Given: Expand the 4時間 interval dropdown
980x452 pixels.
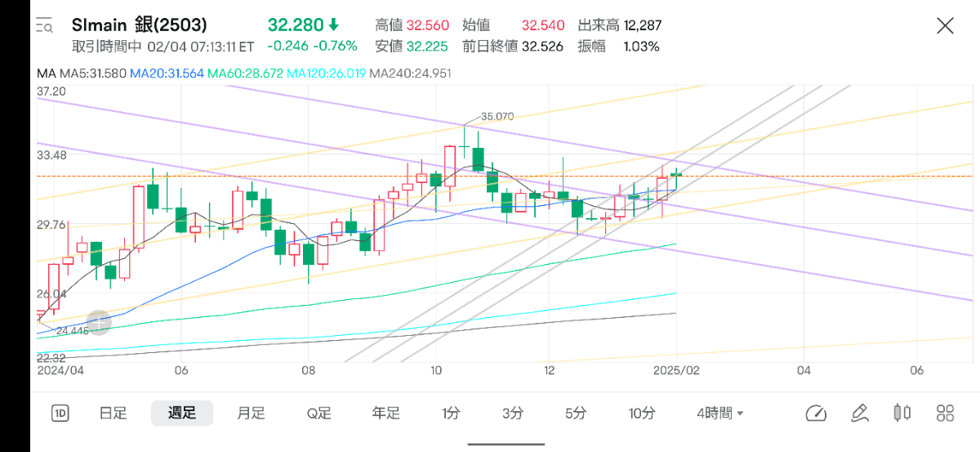Looking at the screenshot, I should [719, 414].
